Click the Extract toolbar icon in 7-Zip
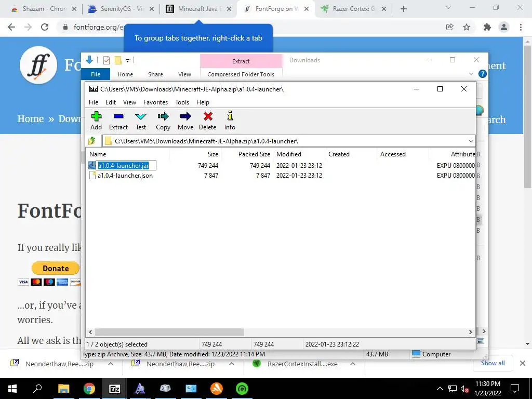532x399 pixels. click(118, 121)
